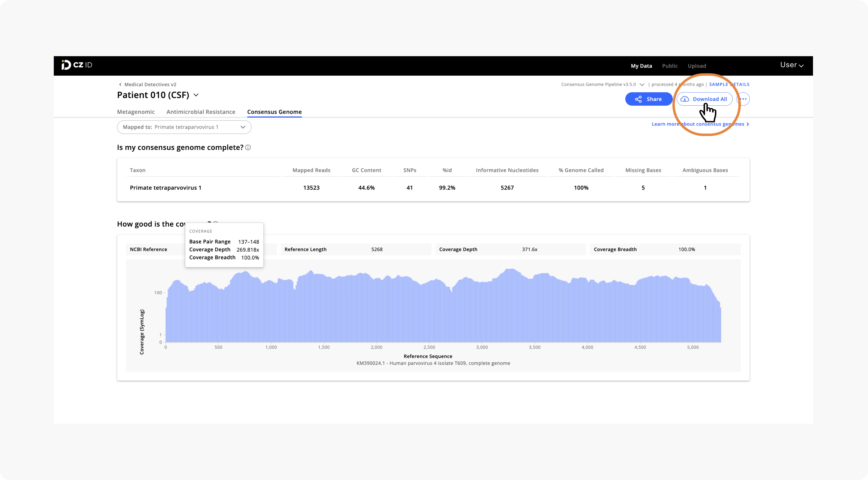
Task: Click the % Genome Called column header
Action: pyautogui.click(x=581, y=170)
